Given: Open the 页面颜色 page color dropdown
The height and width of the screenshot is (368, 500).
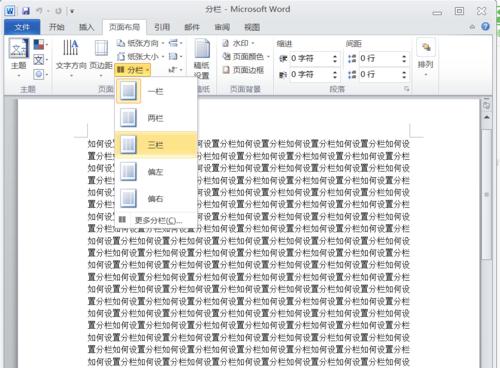Looking at the screenshot, I should pyautogui.click(x=246, y=57).
